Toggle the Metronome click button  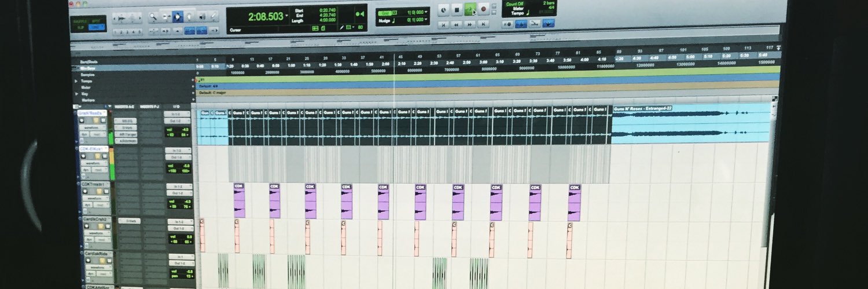(x=521, y=24)
